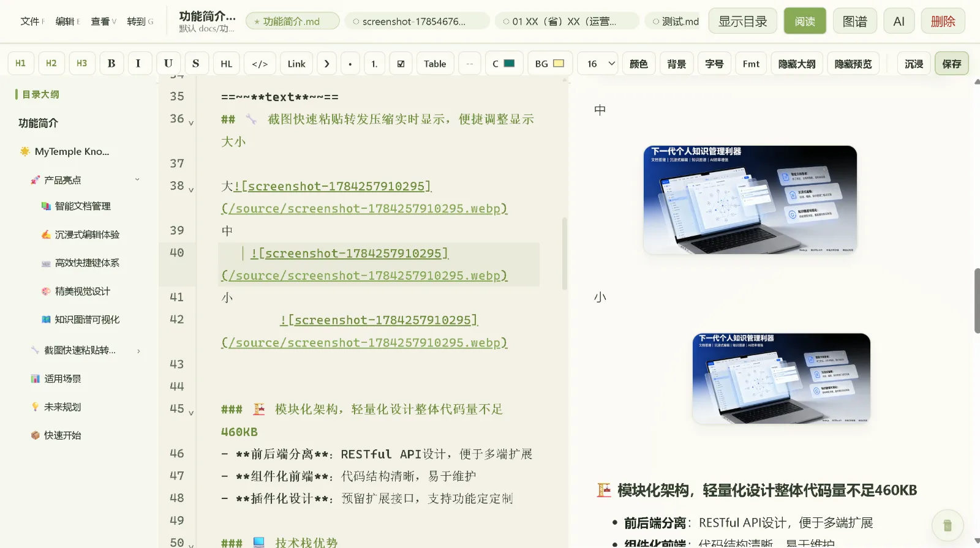Open the 转到 menu
Viewport: 980px width, 548px height.
pyautogui.click(x=140, y=21)
